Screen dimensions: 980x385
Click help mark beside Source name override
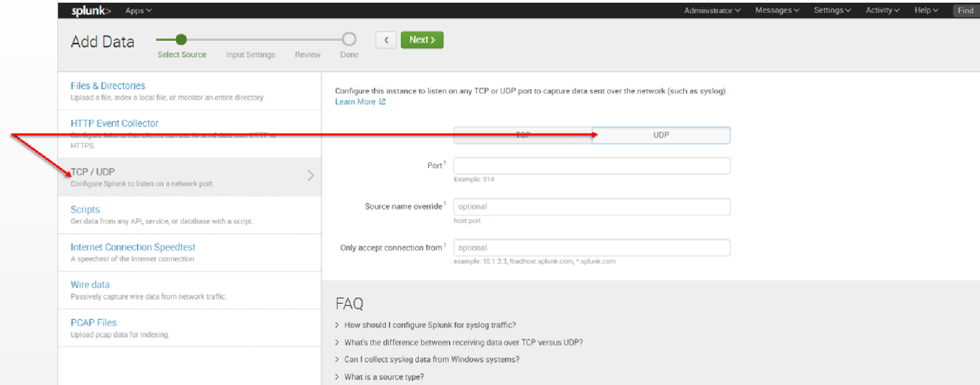(445, 204)
